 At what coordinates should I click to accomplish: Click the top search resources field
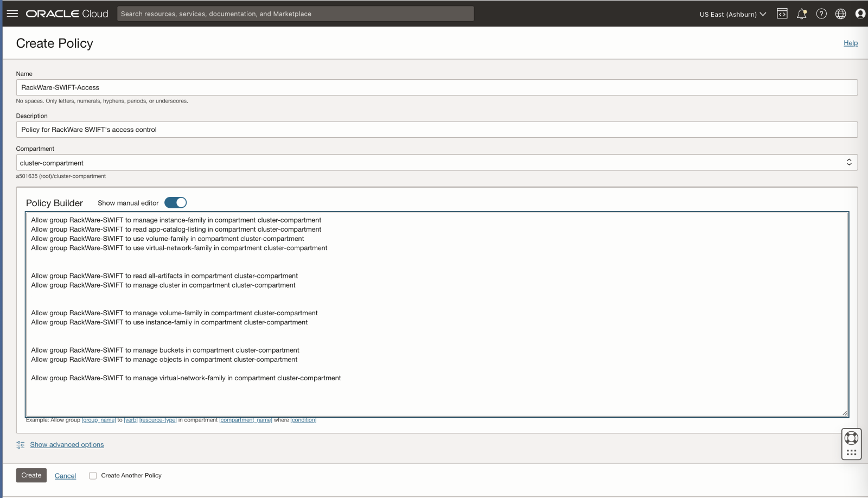tap(296, 14)
